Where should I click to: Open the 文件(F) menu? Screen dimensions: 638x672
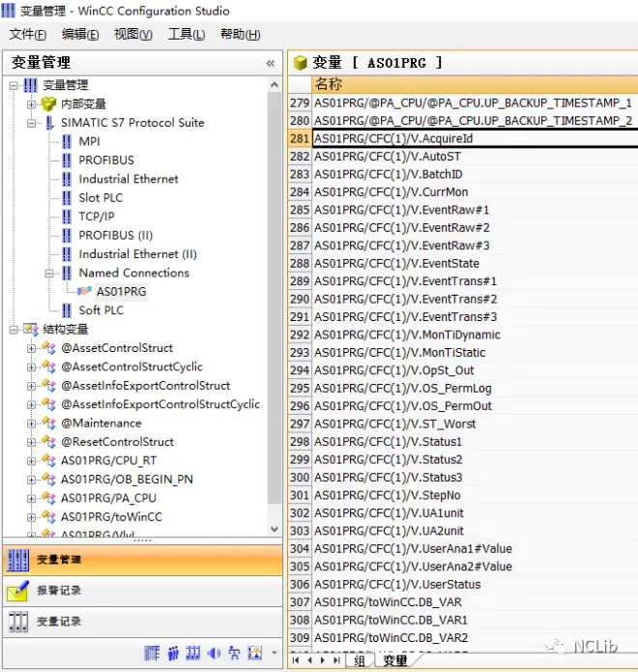click(x=27, y=34)
